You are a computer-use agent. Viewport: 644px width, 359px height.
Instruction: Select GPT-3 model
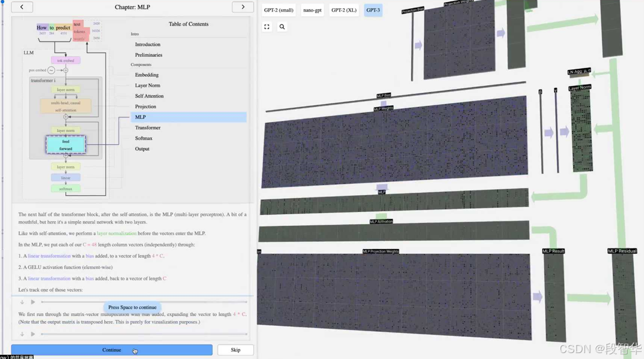[x=373, y=10]
